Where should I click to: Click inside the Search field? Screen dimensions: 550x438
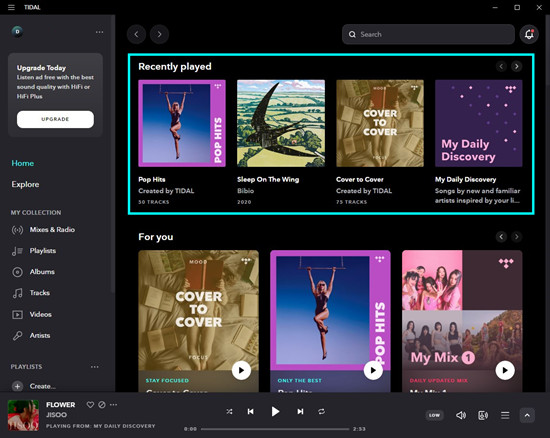point(428,34)
